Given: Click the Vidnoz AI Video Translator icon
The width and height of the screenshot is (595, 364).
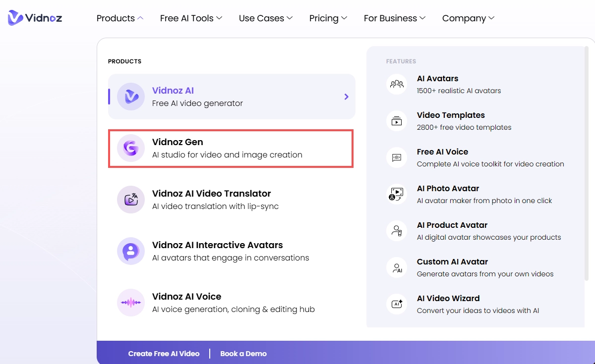Looking at the screenshot, I should (x=130, y=199).
